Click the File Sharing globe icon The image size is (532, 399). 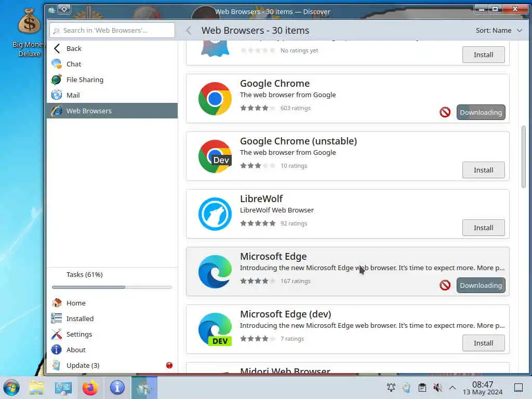(57, 79)
